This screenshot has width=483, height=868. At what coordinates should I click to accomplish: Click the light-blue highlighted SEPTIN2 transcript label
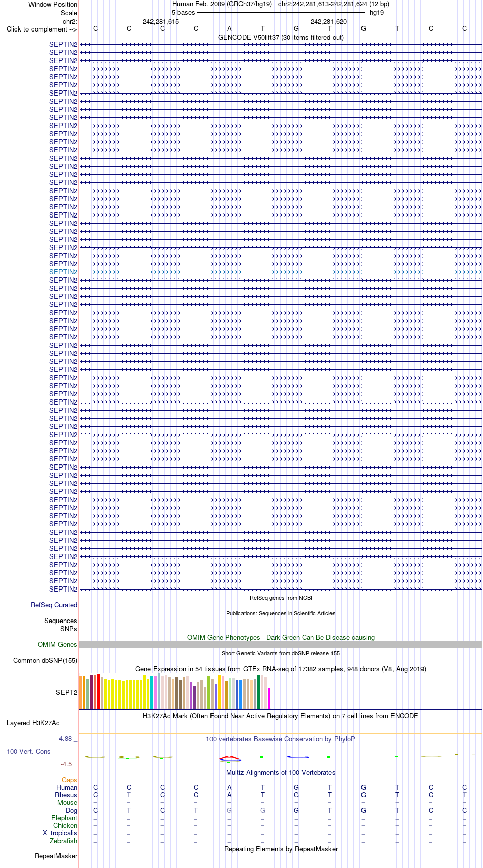point(63,272)
